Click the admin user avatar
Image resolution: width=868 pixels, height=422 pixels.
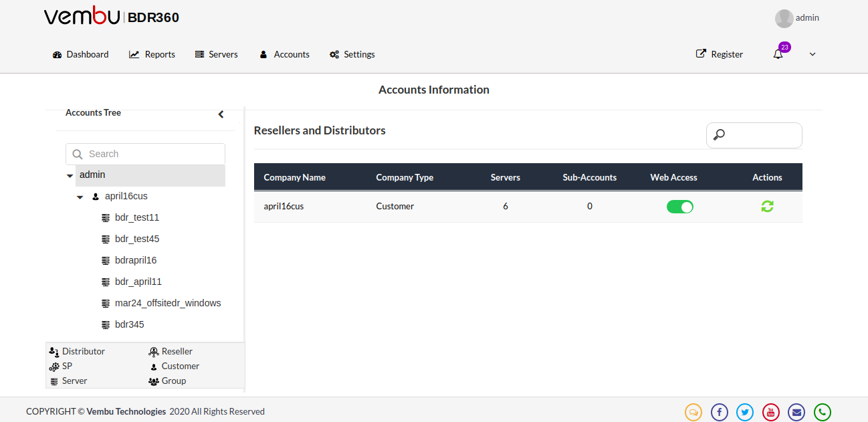tap(784, 18)
